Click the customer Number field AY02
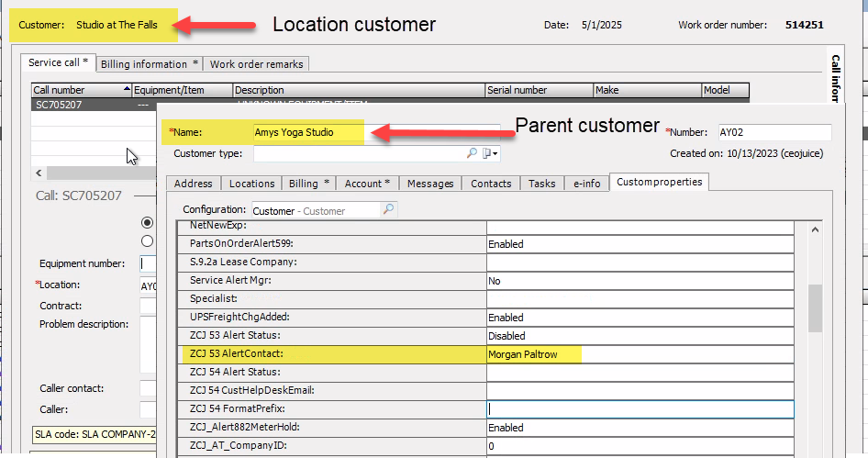This screenshot has height=458, width=868. [774, 132]
